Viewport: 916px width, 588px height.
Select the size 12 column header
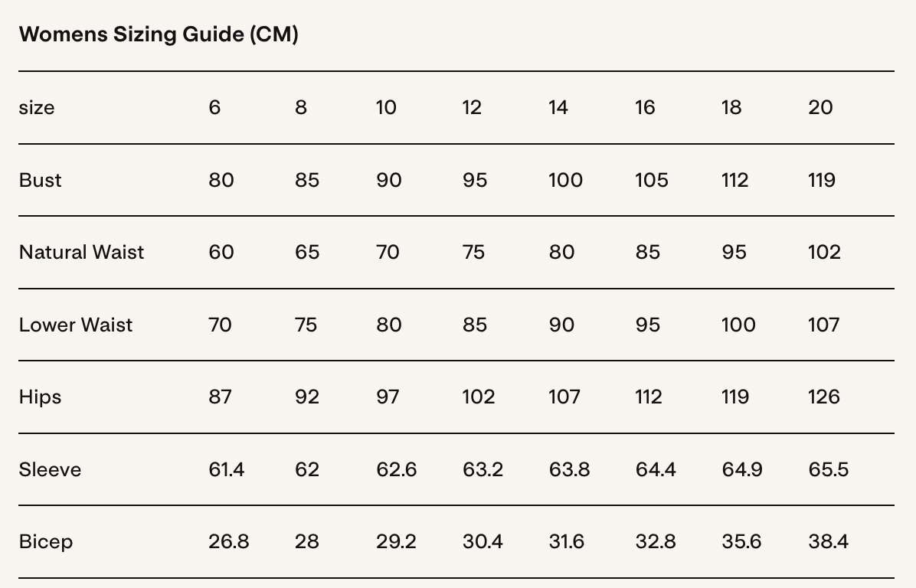472,107
